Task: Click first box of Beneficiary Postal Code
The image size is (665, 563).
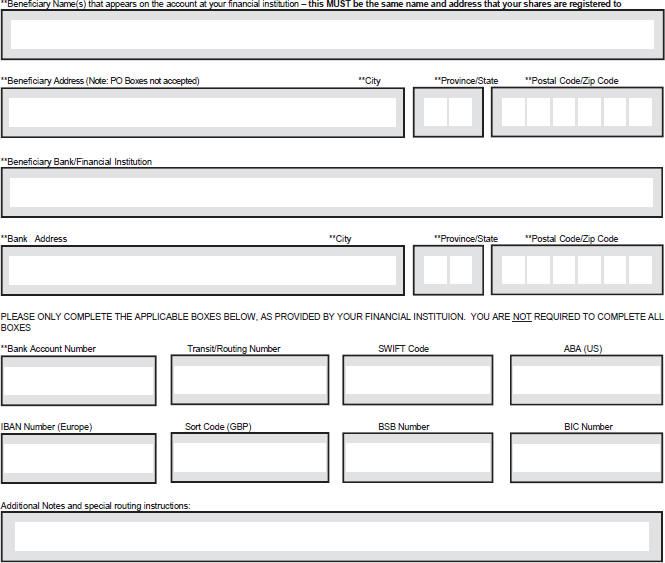Action: pyautogui.click(x=513, y=112)
